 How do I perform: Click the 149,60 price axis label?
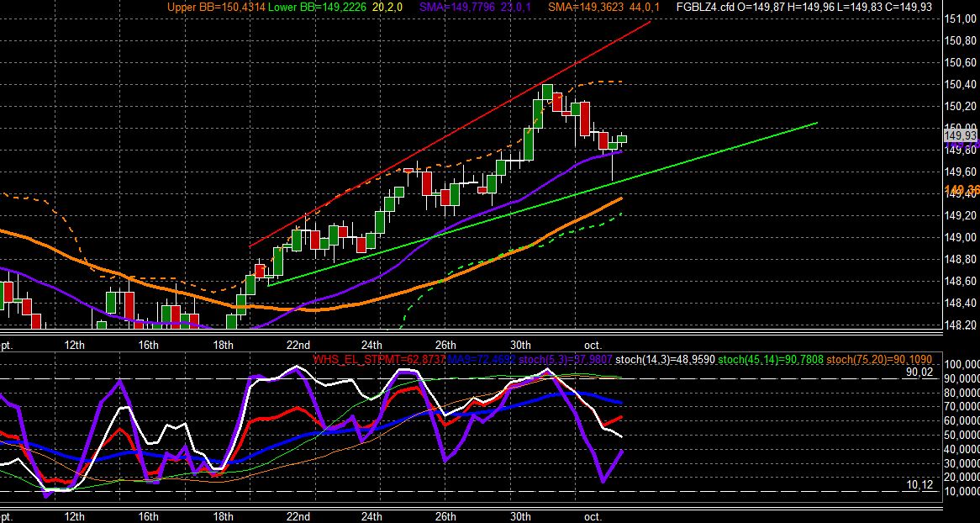coord(962,172)
